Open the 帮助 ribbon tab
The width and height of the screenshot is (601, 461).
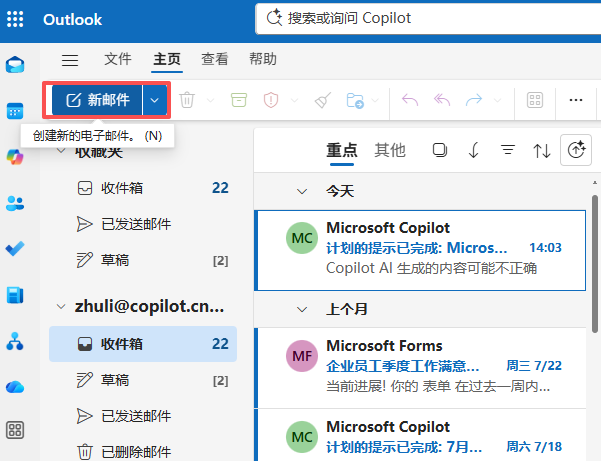(x=263, y=59)
